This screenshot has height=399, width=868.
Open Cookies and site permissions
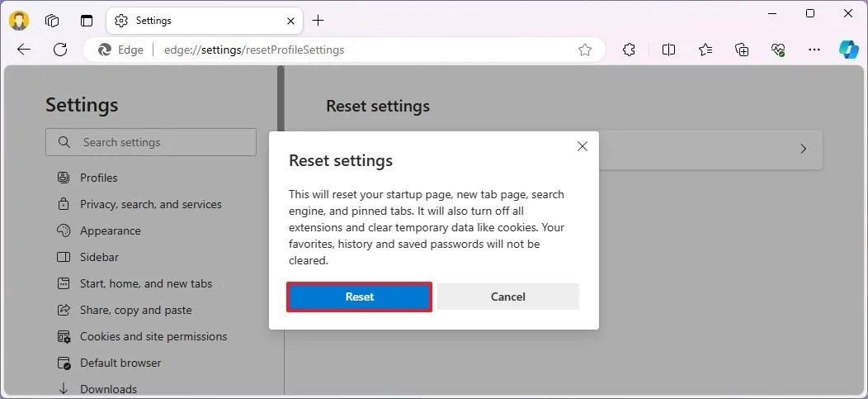(142, 336)
